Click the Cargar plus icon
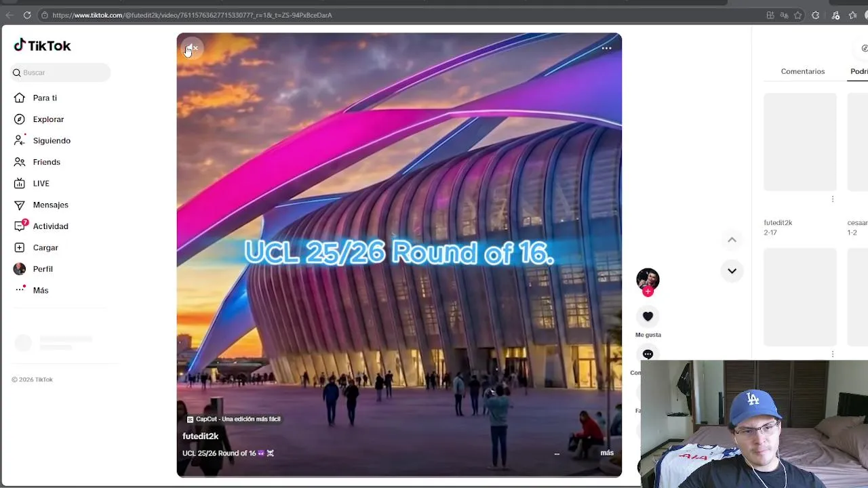The image size is (868, 488). pyautogui.click(x=20, y=247)
